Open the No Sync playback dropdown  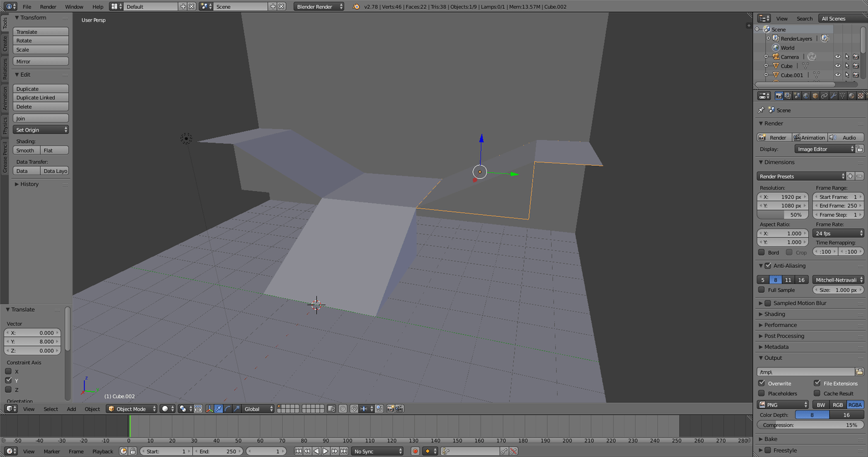point(378,451)
